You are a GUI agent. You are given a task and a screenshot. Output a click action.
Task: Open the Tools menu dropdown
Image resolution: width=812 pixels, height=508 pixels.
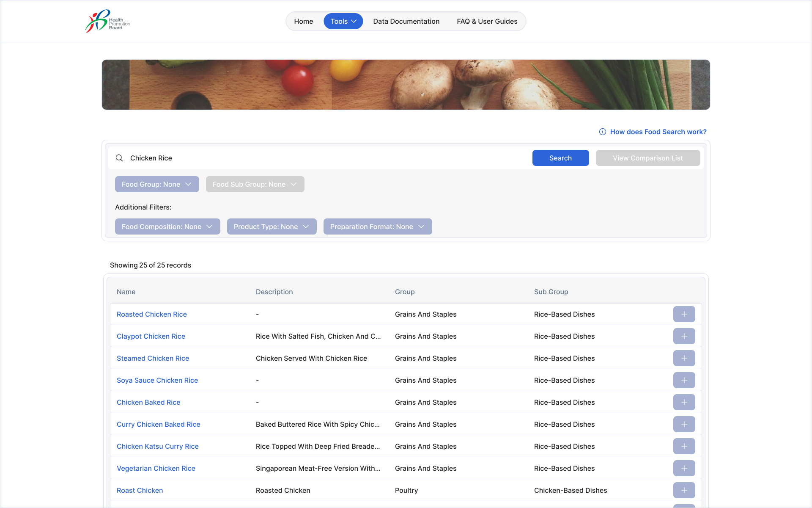pyautogui.click(x=343, y=21)
